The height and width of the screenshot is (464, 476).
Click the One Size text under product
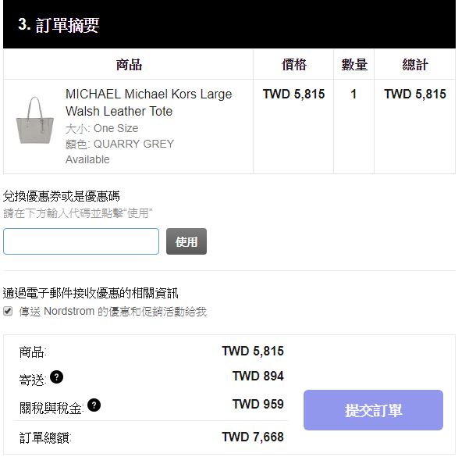pos(116,128)
